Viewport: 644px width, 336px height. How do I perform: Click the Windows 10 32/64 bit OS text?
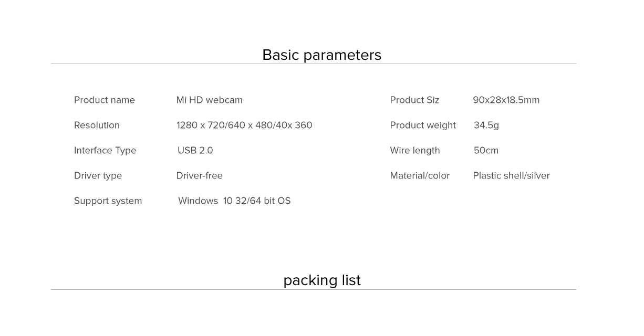(x=234, y=201)
